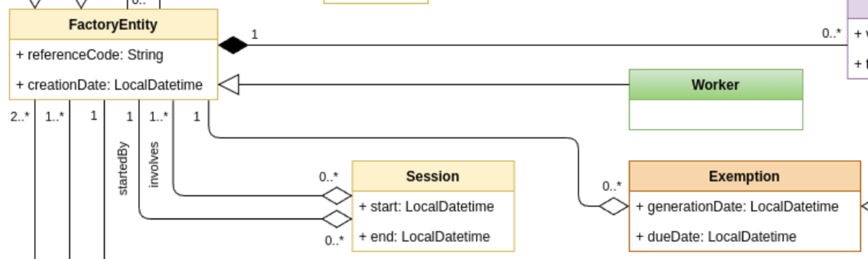Click the involves association label
The width and height of the screenshot is (868, 259).
(154, 164)
